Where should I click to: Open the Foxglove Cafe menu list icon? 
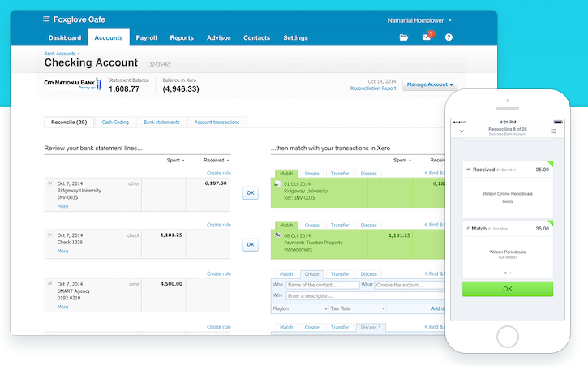coord(46,19)
